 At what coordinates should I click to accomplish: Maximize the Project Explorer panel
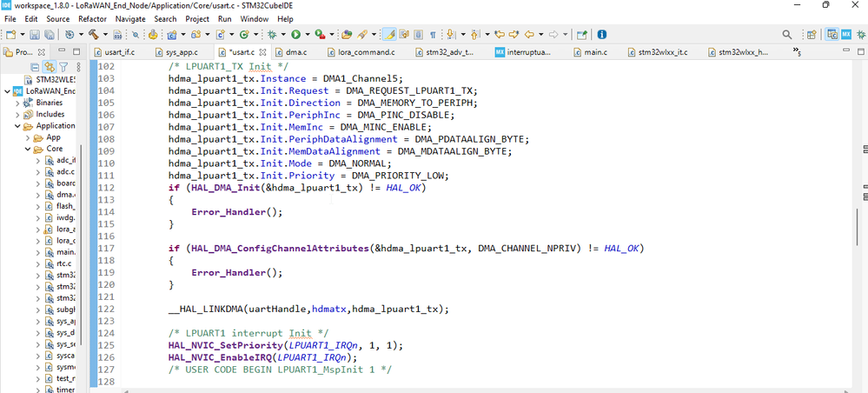(76, 52)
